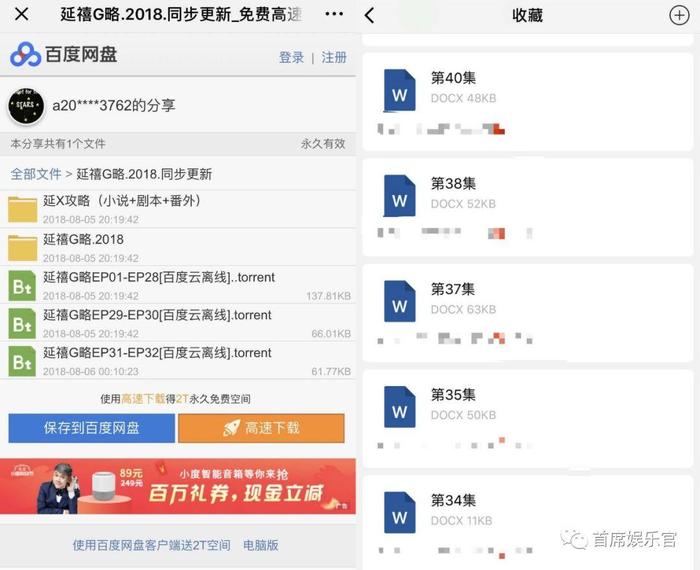Close the page with the X icon
Screen dimensions: 700x570
point(21,14)
